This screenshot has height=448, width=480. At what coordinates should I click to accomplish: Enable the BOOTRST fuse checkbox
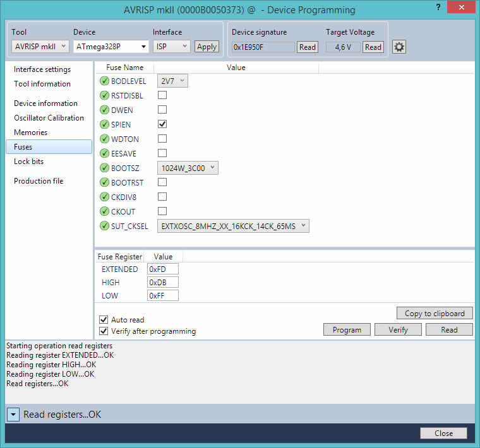[162, 182]
